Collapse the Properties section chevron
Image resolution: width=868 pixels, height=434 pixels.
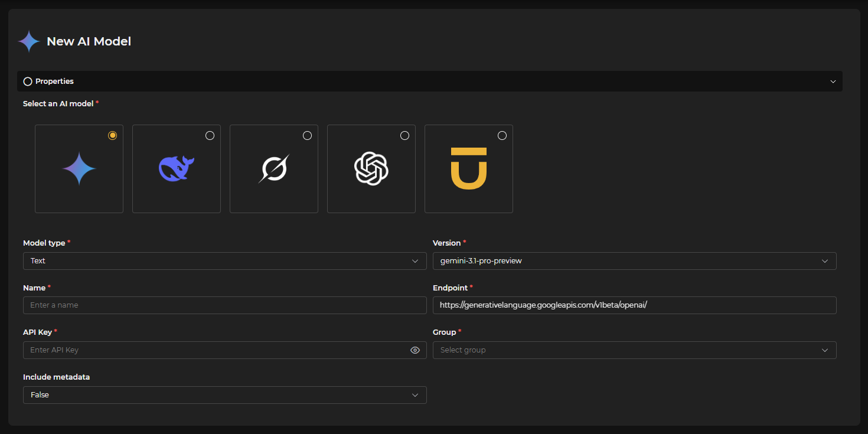(833, 81)
